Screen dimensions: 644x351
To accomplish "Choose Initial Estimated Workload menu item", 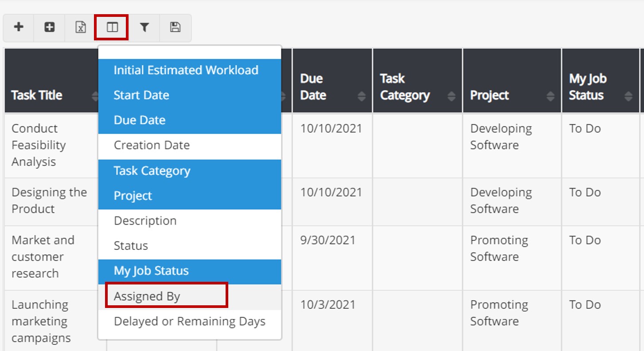I will tap(186, 70).
